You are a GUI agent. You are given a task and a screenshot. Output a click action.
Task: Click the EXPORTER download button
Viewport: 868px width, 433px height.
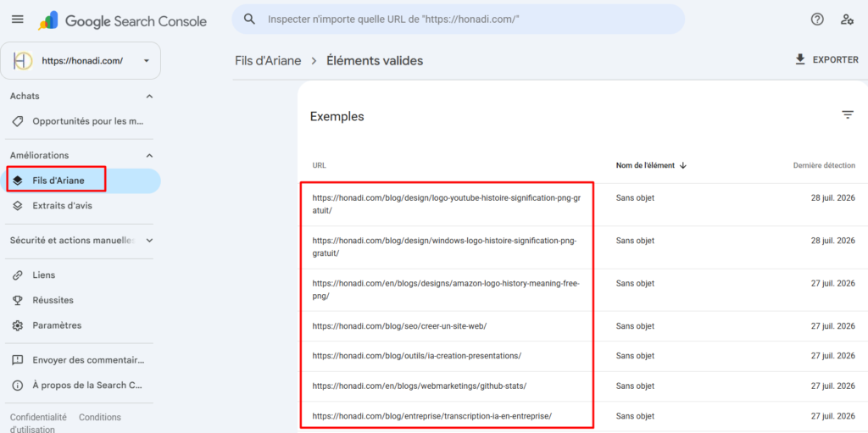coord(826,60)
